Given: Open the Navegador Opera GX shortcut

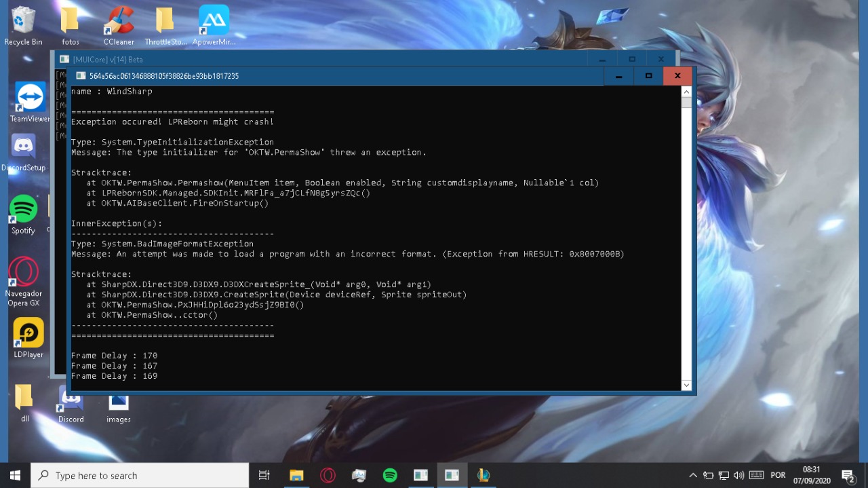Looking at the screenshot, I should coord(23,281).
